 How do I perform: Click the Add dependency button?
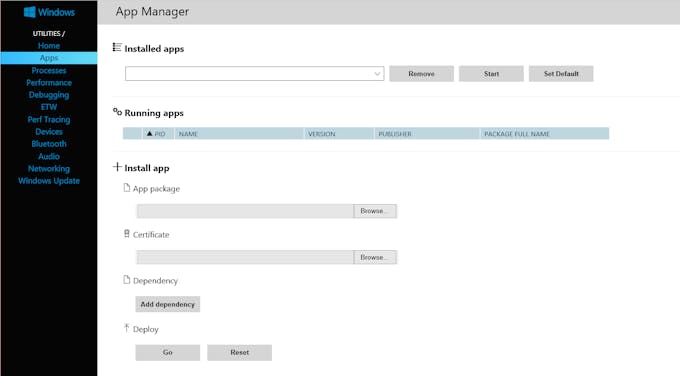tap(168, 304)
